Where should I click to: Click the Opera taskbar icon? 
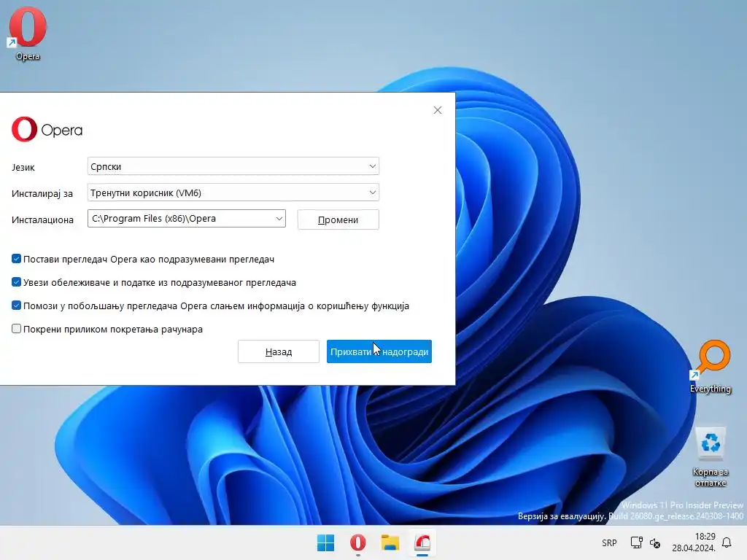click(357, 542)
